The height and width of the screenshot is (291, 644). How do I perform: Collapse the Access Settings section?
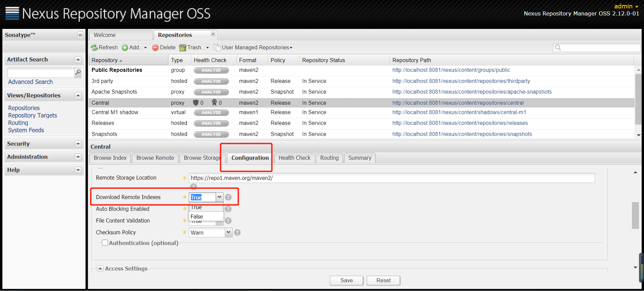pos(100,269)
